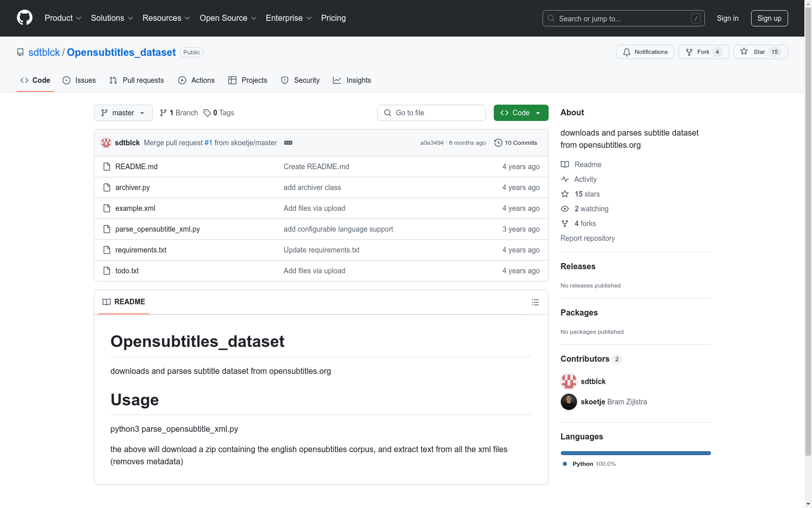Open the archiver.py file
The image size is (812, 508).
[x=132, y=187]
